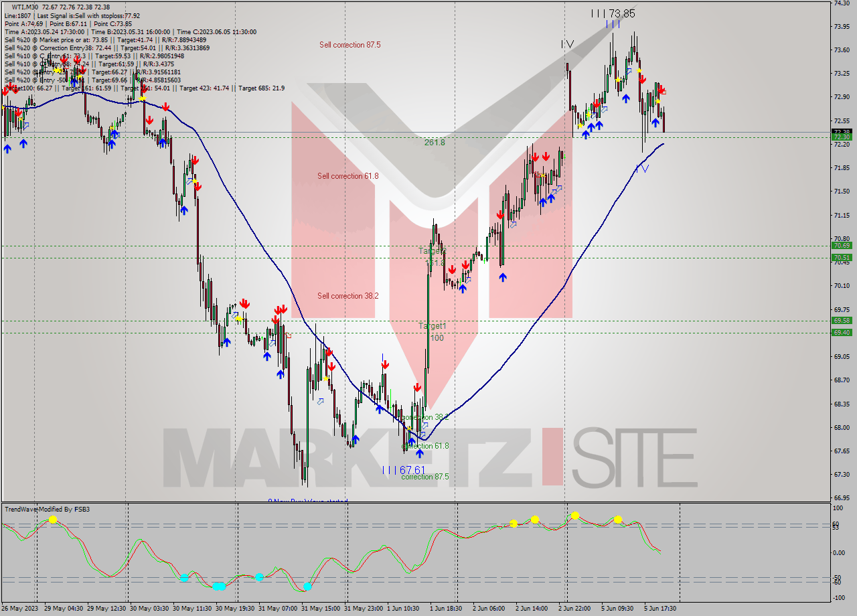Click the Sell correction 38.2 label
The width and height of the screenshot is (857, 616).
tap(347, 295)
